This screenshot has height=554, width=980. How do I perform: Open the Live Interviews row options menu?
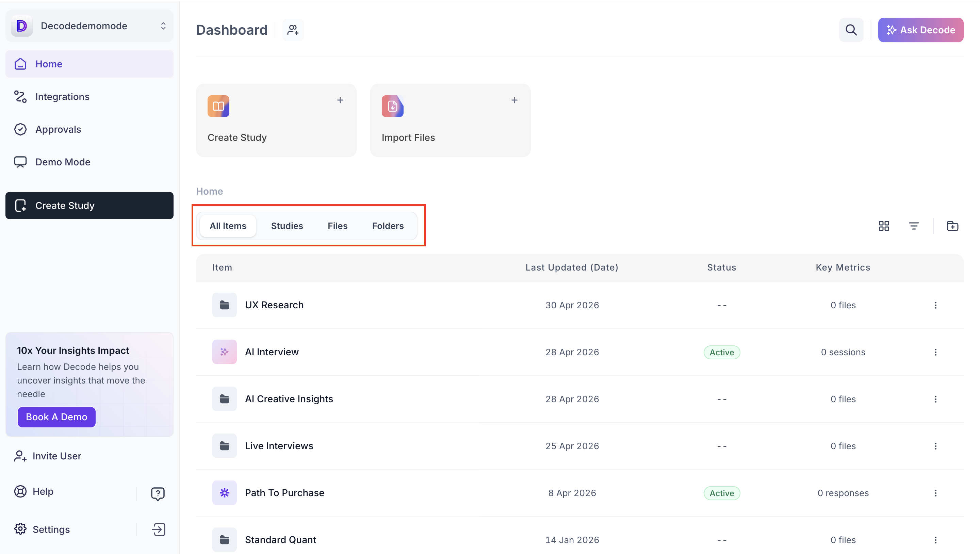pyautogui.click(x=935, y=446)
